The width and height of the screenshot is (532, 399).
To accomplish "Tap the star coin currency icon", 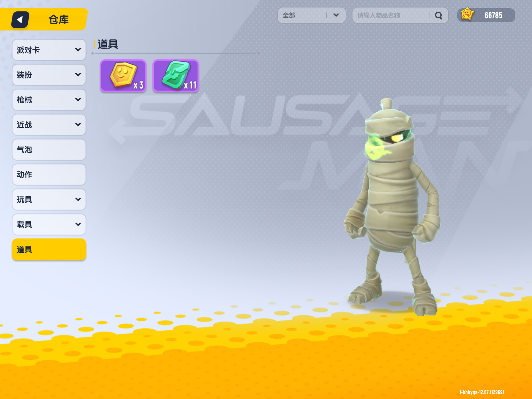I will click(x=467, y=14).
